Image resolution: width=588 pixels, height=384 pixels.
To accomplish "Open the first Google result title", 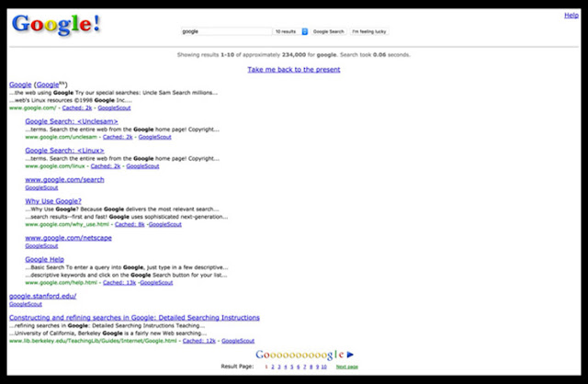I will click(20, 85).
